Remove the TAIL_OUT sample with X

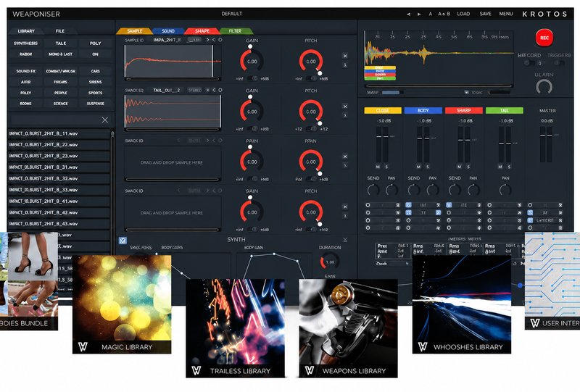pos(345,106)
